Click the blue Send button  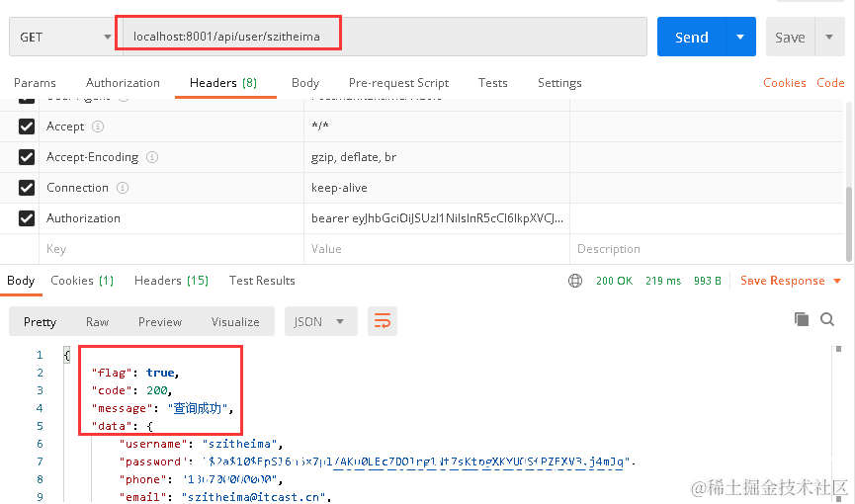pos(692,37)
